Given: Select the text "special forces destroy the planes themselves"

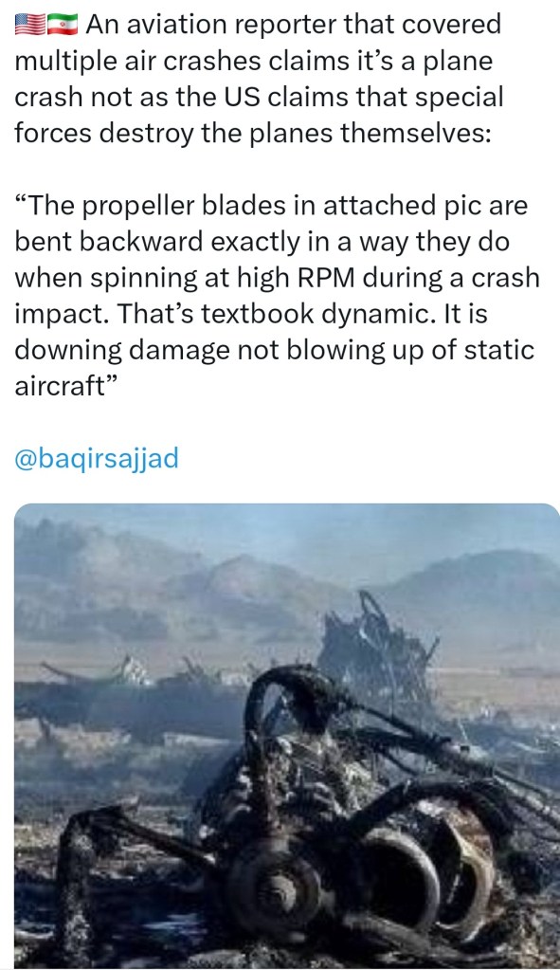Looking at the screenshot, I should click(x=259, y=115).
